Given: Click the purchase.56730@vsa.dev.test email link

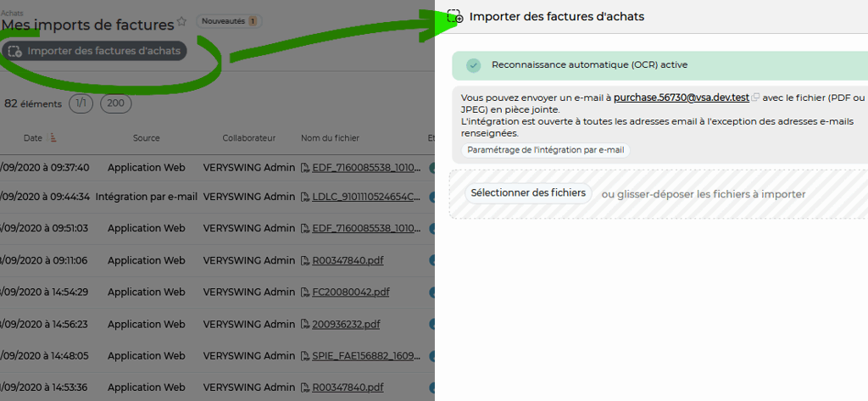Looking at the screenshot, I should 681,97.
